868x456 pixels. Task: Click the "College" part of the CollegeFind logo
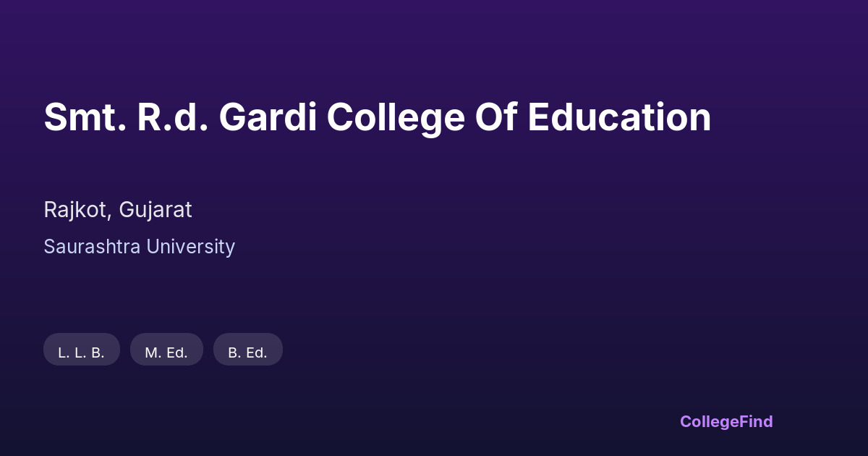(x=709, y=421)
